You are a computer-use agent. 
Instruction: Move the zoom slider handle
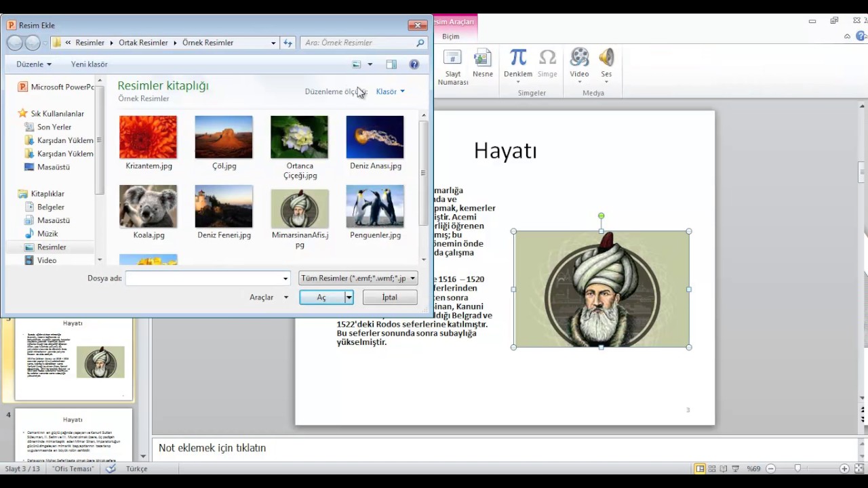[x=797, y=468]
